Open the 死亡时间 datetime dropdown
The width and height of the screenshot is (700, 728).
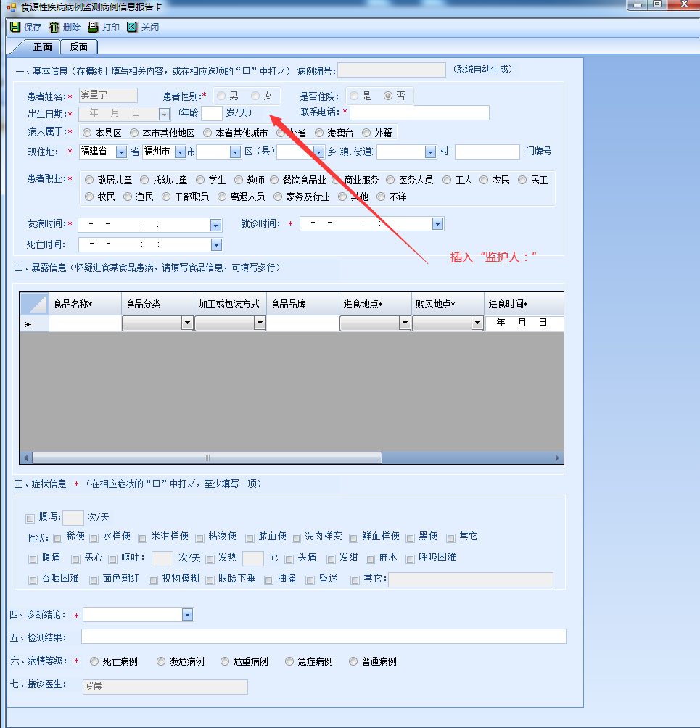point(216,244)
